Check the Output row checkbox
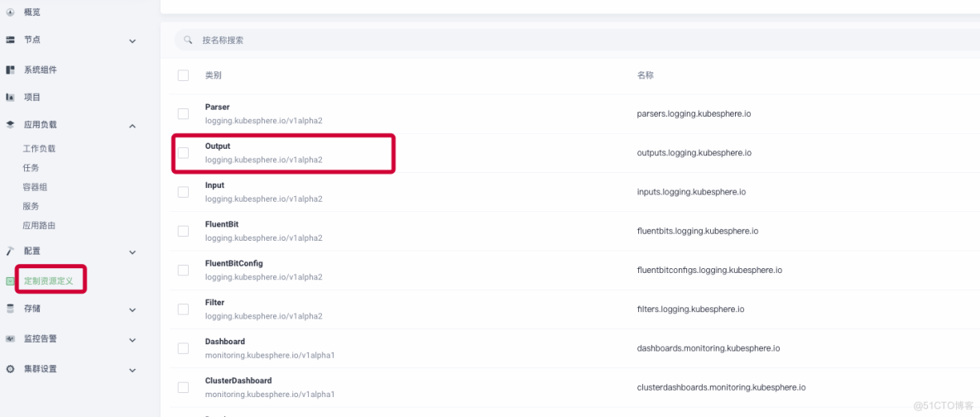Viewport: 980px width, 417px height. pyautogui.click(x=183, y=152)
